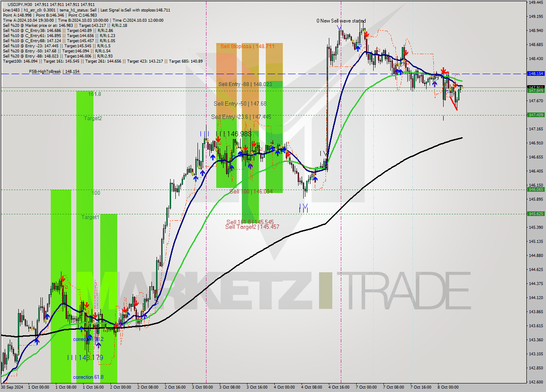The height and width of the screenshot is (392, 546).
Task: Click 145.135 on the price axis
Action: coord(536,241)
